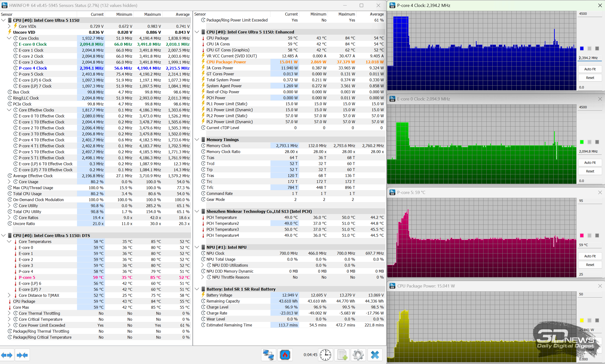
Task: Close sensors with blue X icon
Action: (375, 355)
